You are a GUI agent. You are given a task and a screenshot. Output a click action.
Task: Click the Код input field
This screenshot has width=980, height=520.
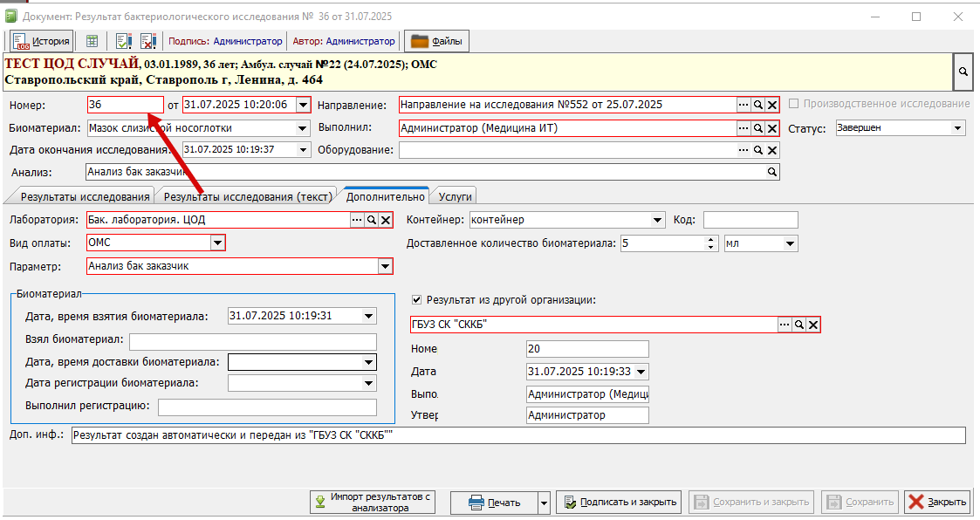tap(750, 220)
